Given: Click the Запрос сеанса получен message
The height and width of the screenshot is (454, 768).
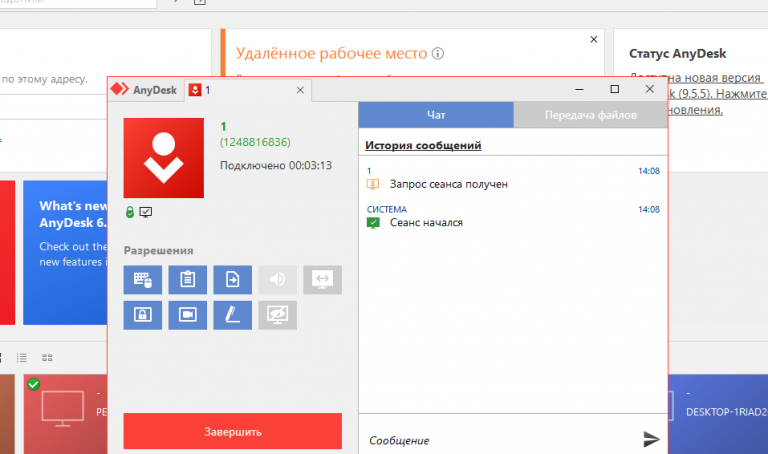Looking at the screenshot, I should tap(449, 184).
